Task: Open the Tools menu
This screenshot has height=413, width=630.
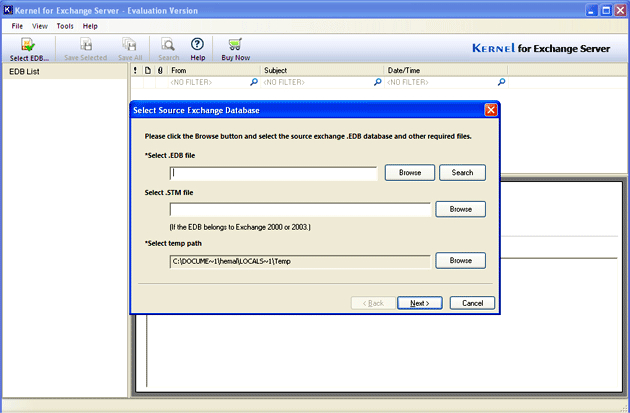Action: click(65, 25)
